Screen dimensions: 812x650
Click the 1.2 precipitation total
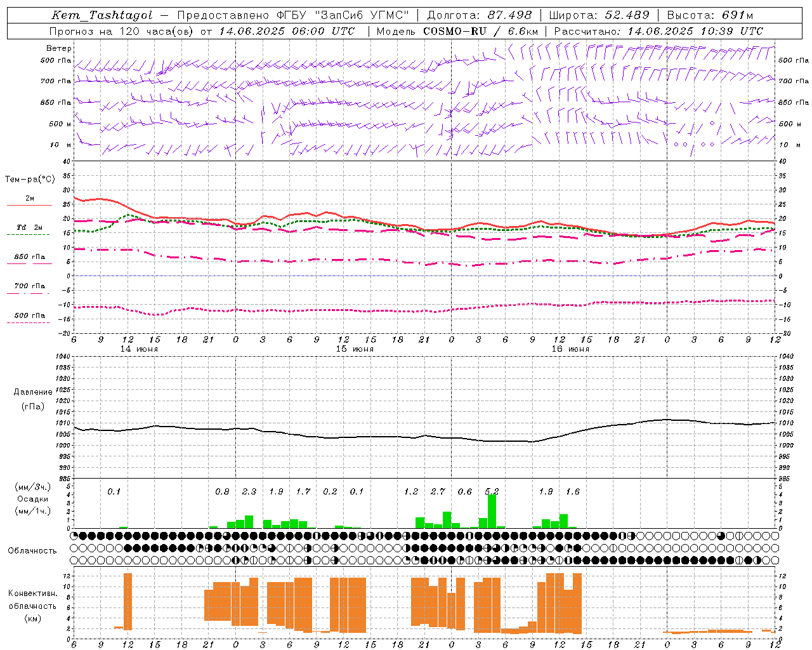click(x=411, y=492)
